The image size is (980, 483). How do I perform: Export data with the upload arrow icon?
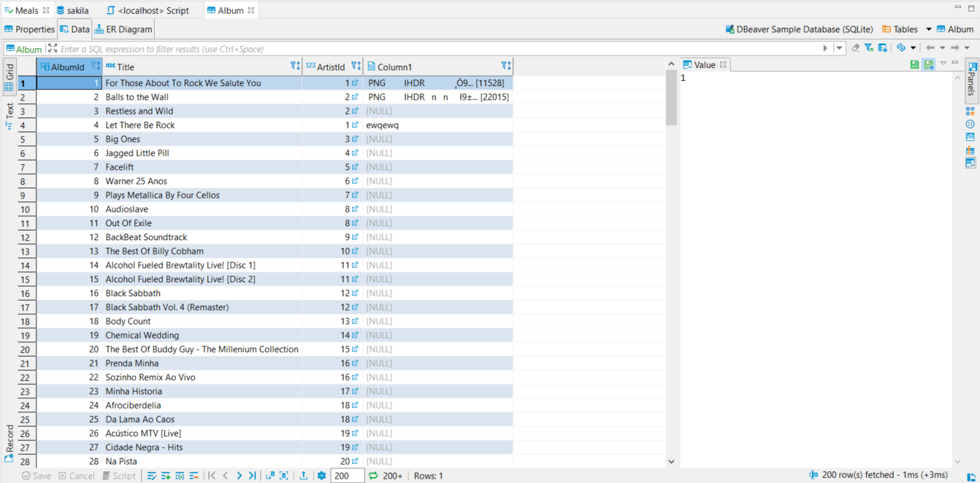[x=303, y=476]
